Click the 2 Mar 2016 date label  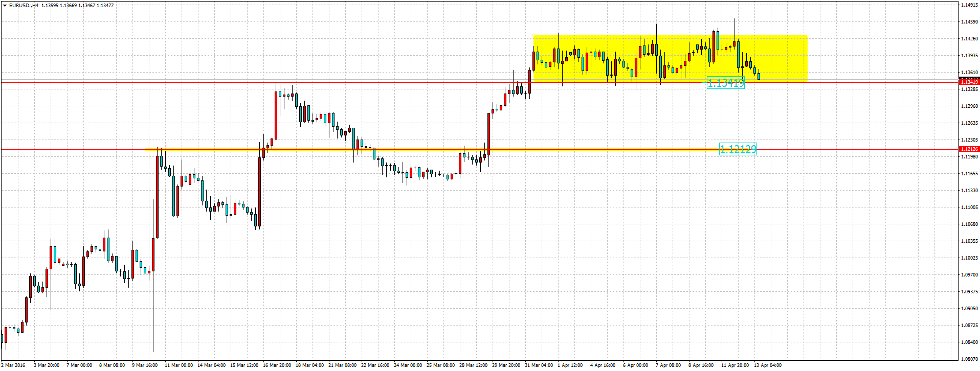tap(14, 365)
